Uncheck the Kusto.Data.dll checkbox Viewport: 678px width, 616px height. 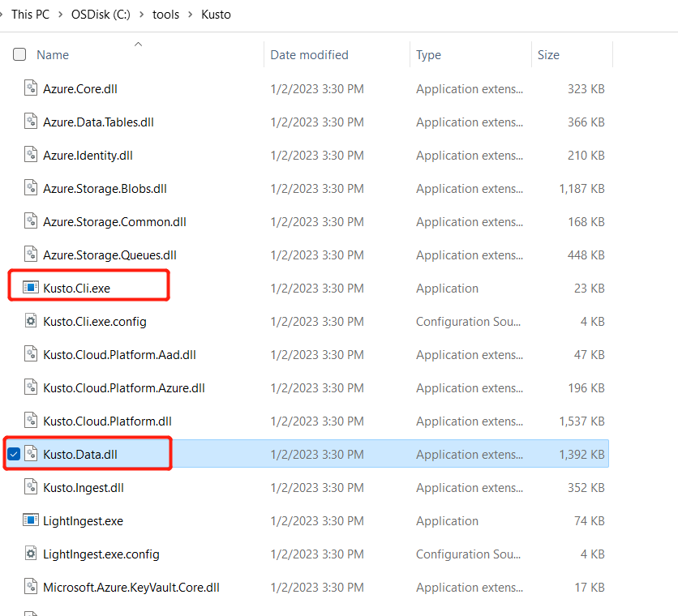(14, 454)
